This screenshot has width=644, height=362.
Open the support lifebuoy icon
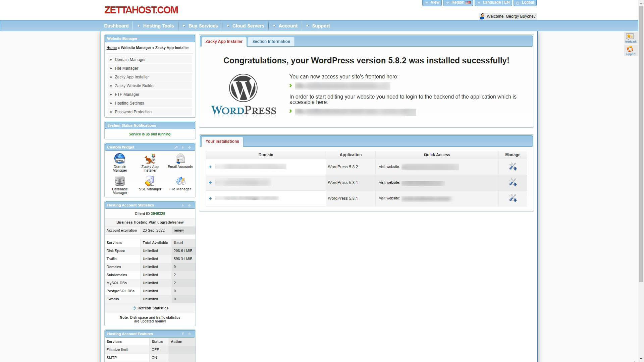pos(630,50)
